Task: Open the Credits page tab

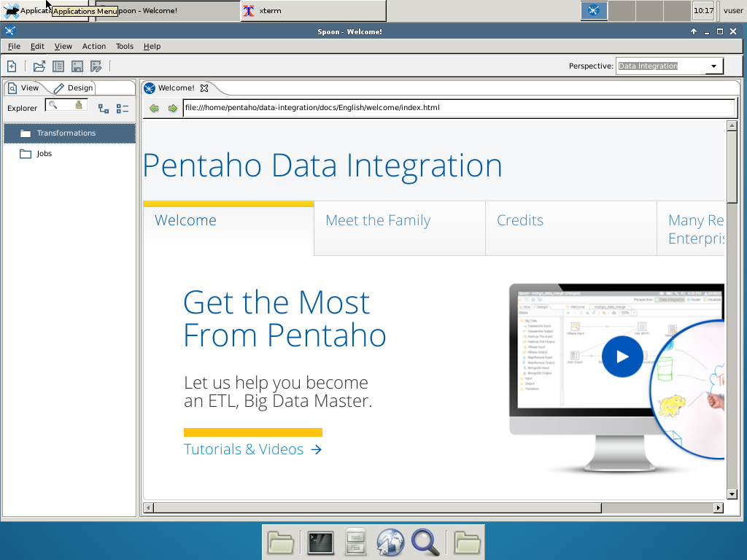Action: 570,228
